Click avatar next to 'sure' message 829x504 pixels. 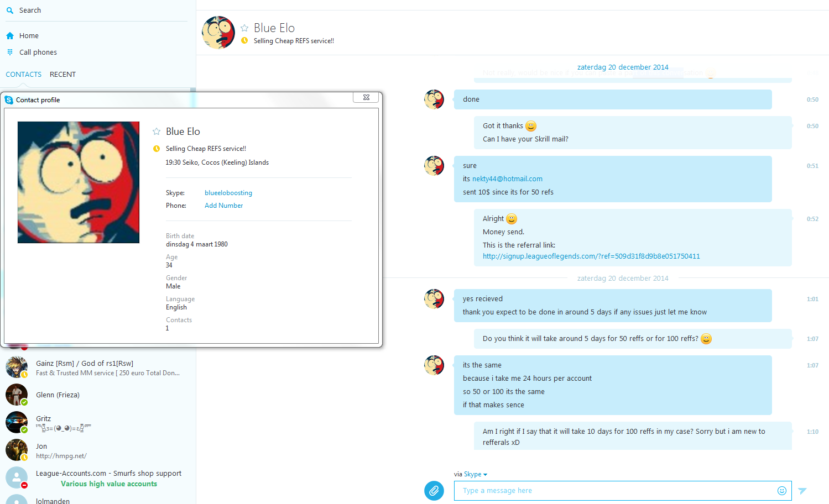point(434,166)
